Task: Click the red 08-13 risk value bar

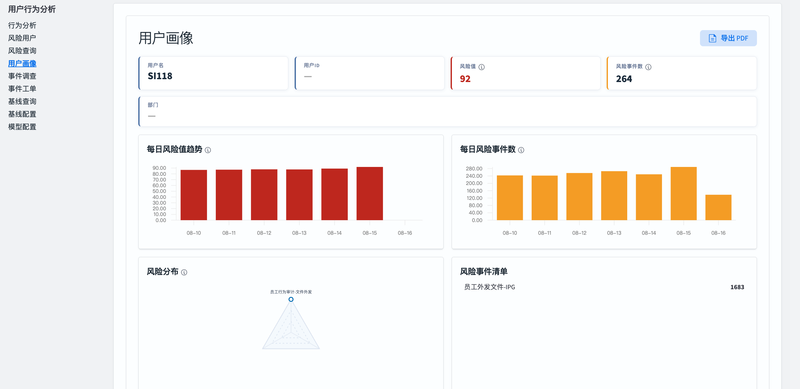Action: coord(299,194)
